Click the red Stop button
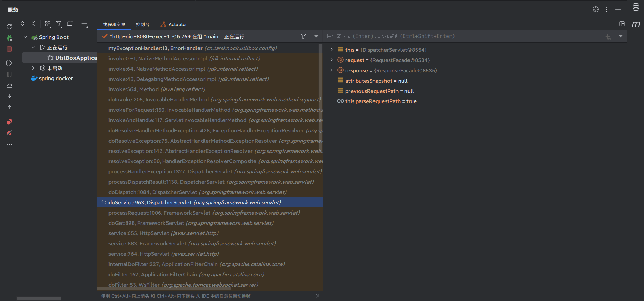This screenshot has width=644, height=301. (x=9, y=49)
